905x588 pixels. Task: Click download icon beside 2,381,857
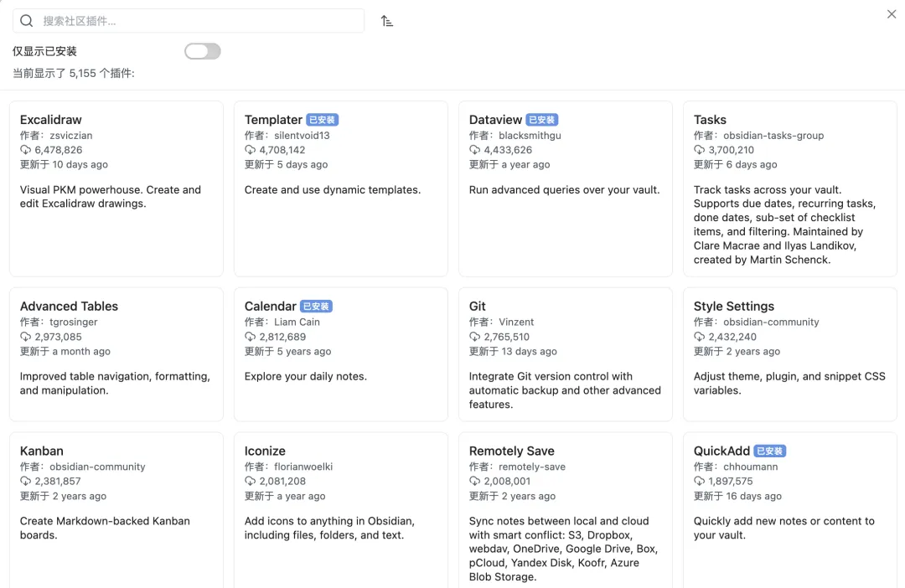25,482
